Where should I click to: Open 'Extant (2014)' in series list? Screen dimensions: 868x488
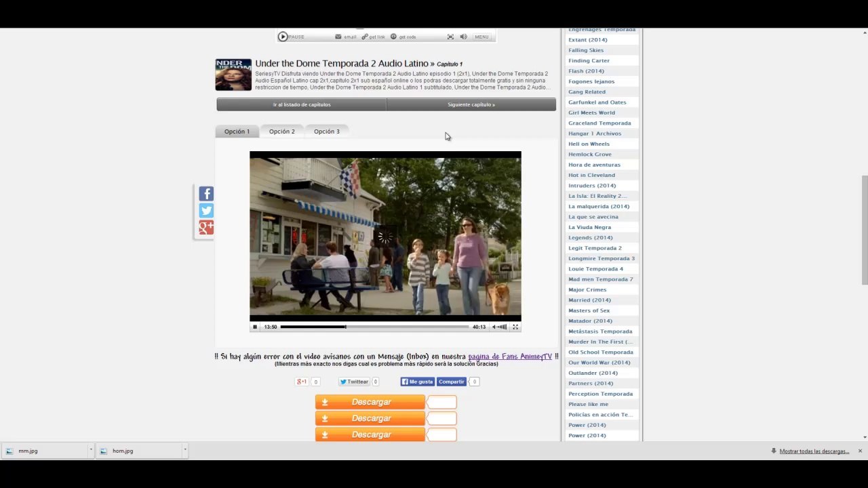[x=588, y=40]
